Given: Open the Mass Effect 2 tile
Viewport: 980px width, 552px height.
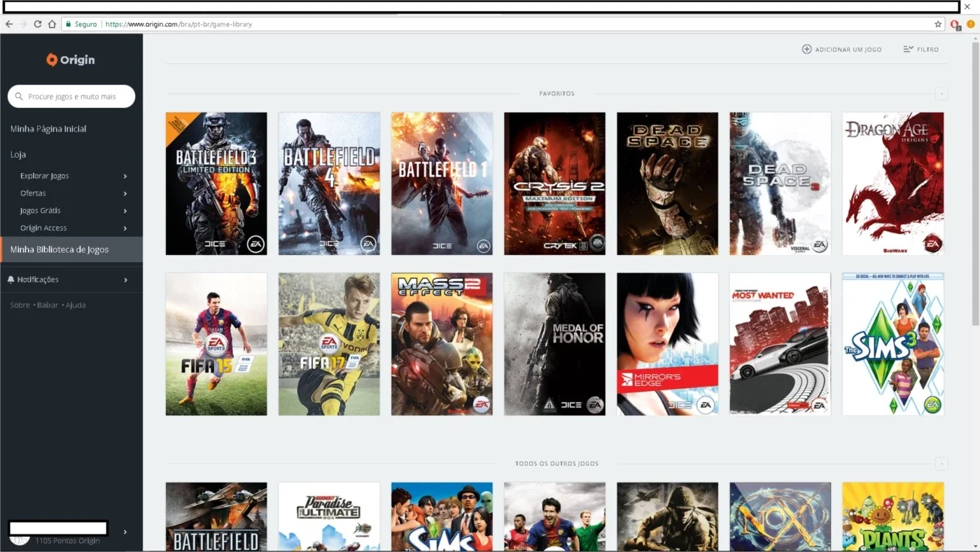Looking at the screenshot, I should (x=442, y=344).
